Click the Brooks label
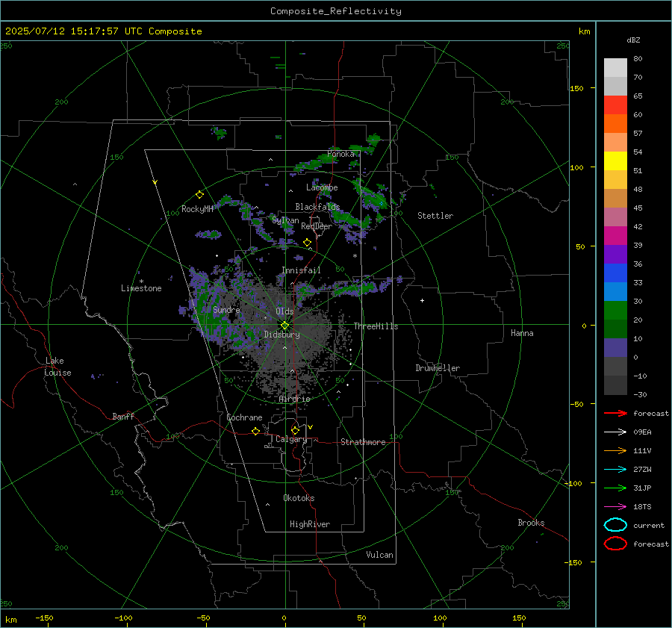This screenshot has height=628, width=672. click(531, 523)
